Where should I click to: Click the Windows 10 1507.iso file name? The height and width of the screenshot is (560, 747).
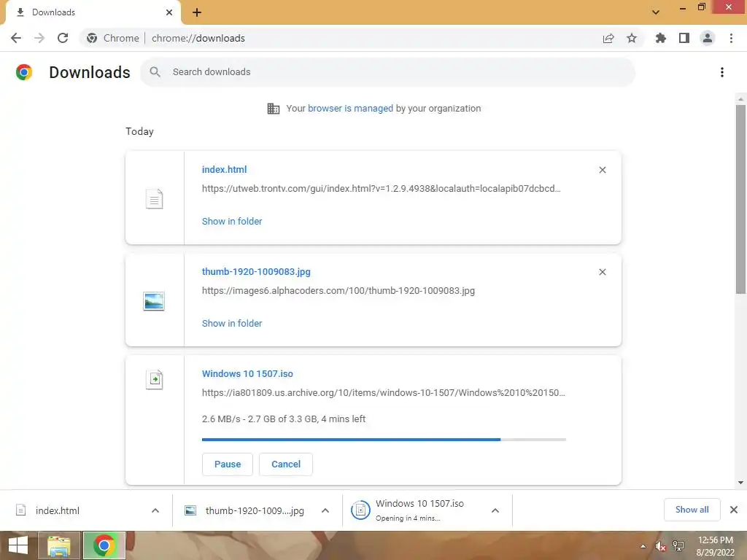[247, 374]
